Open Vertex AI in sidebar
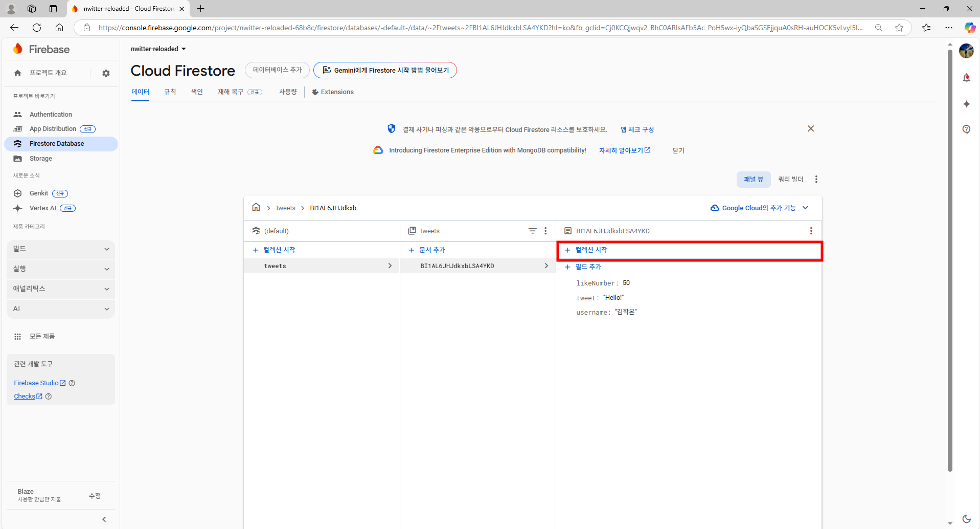The height and width of the screenshot is (529, 980). click(61, 208)
